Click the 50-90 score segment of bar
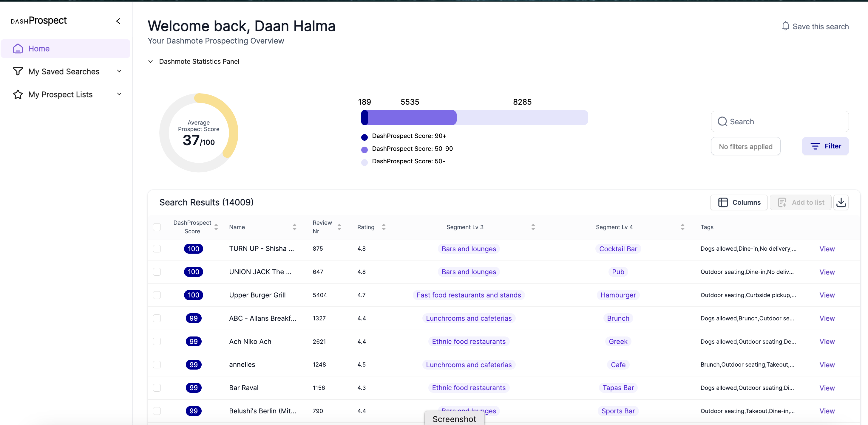This screenshot has width=868, height=425. point(412,117)
